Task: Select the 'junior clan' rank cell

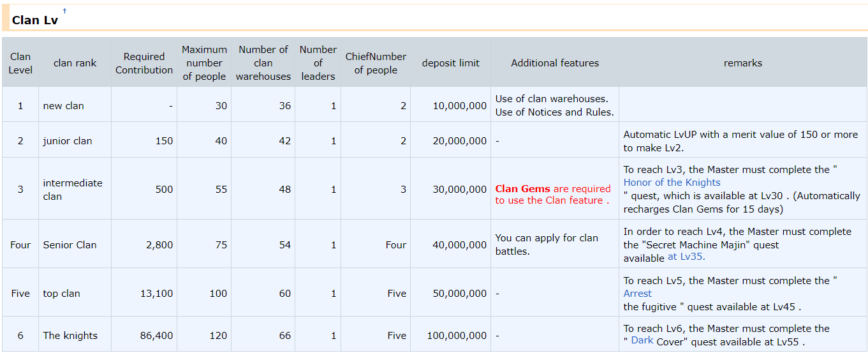Action: pos(68,140)
